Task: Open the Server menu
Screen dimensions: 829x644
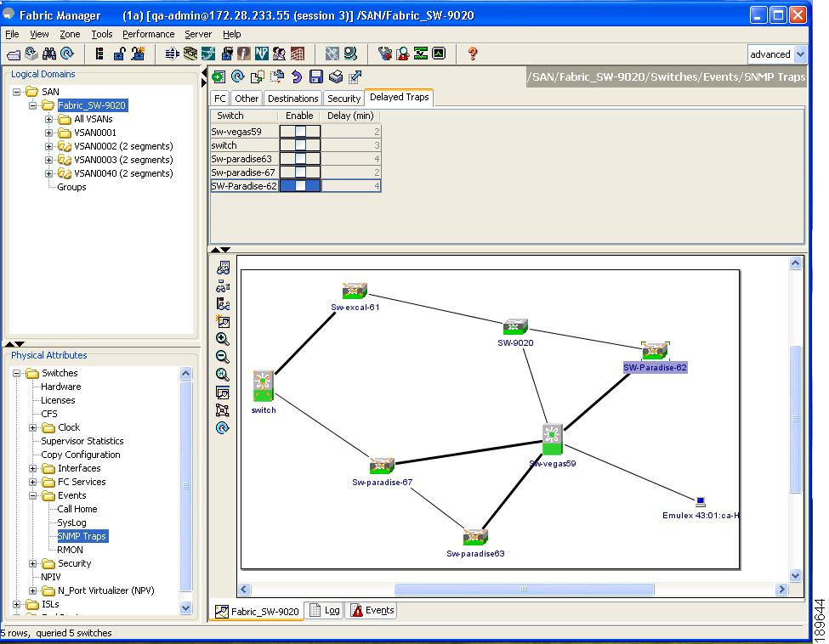Action: pos(198,34)
